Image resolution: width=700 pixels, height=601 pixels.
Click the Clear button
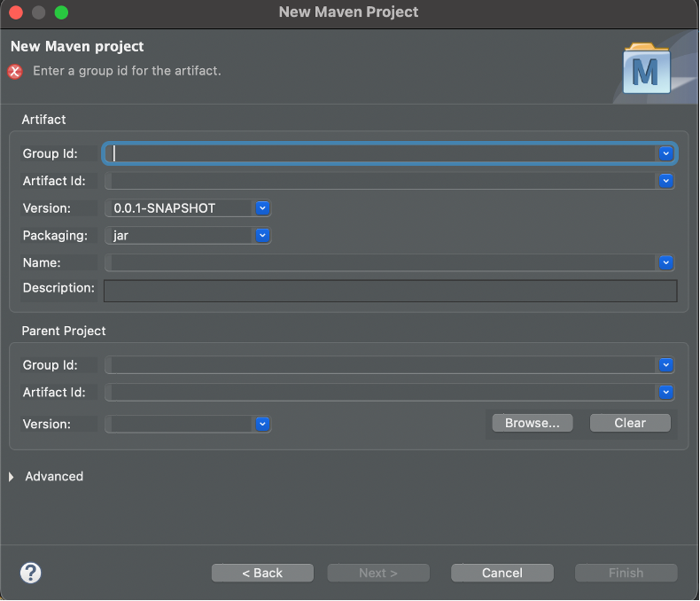pos(630,423)
